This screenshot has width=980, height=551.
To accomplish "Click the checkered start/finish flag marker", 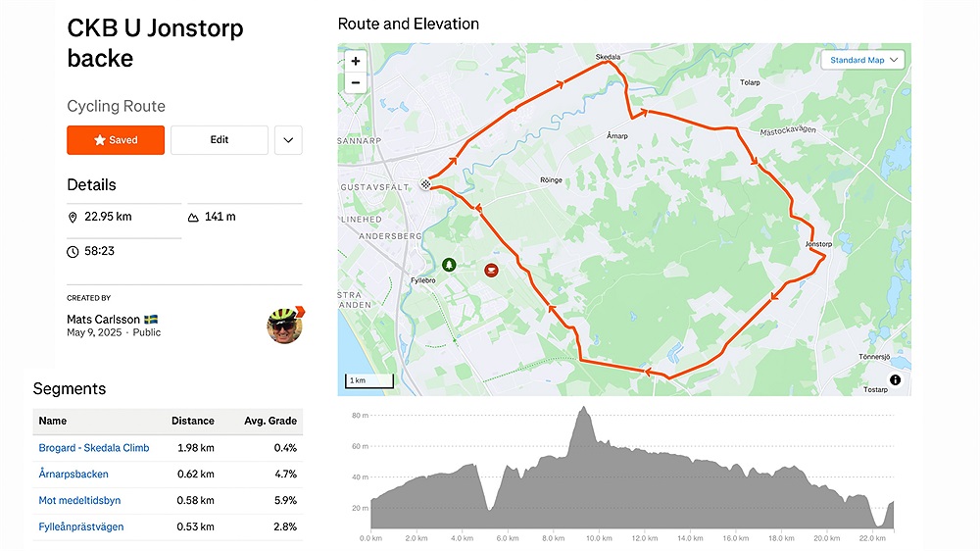I will click(426, 183).
